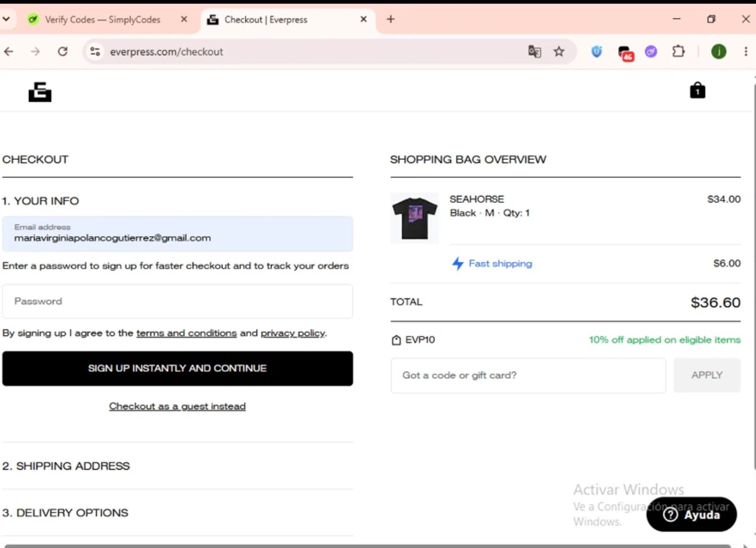756x548 pixels.
Task: Click the Fast shipping lightning icon
Action: 458,263
